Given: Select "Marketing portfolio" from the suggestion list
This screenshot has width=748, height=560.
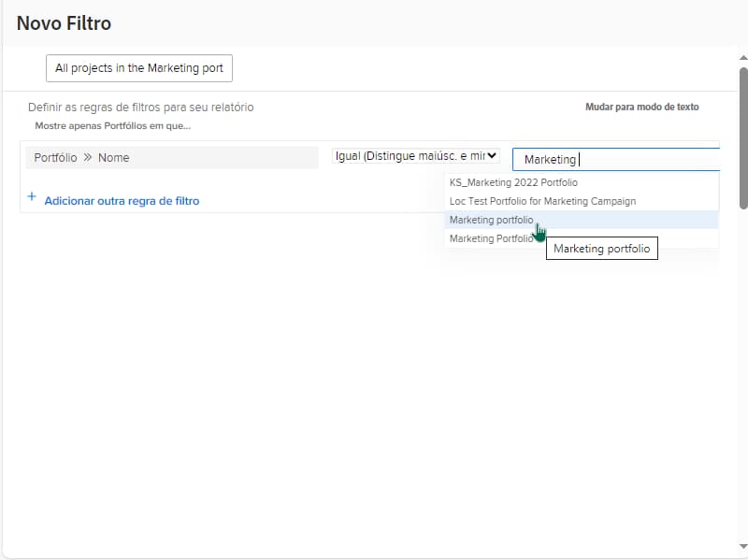Looking at the screenshot, I should point(492,220).
